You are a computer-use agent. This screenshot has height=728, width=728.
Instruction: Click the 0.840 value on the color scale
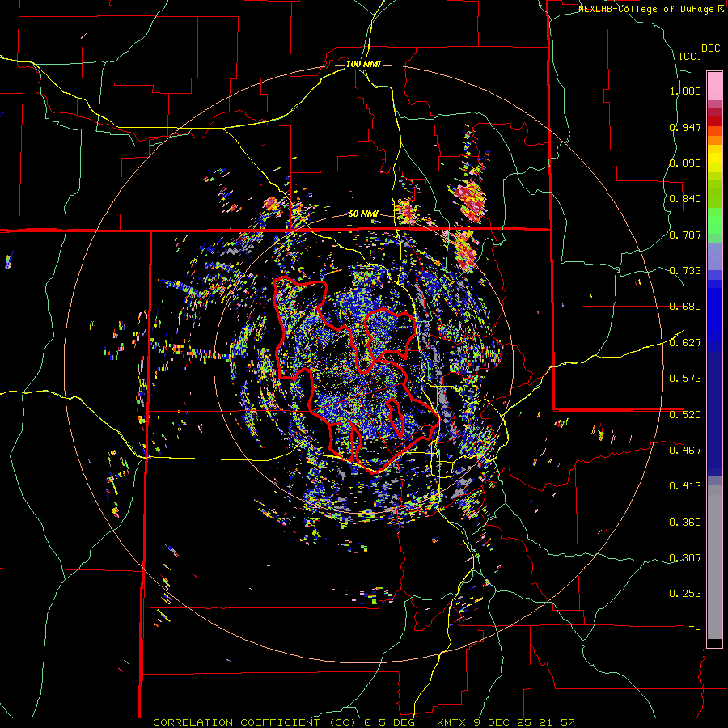[685, 199]
